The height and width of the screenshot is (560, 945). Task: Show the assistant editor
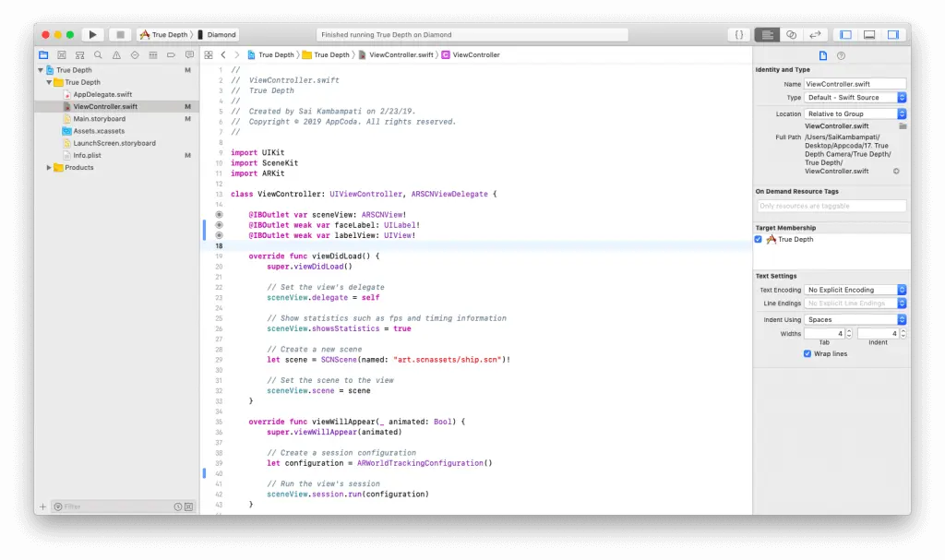pyautogui.click(x=791, y=35)
